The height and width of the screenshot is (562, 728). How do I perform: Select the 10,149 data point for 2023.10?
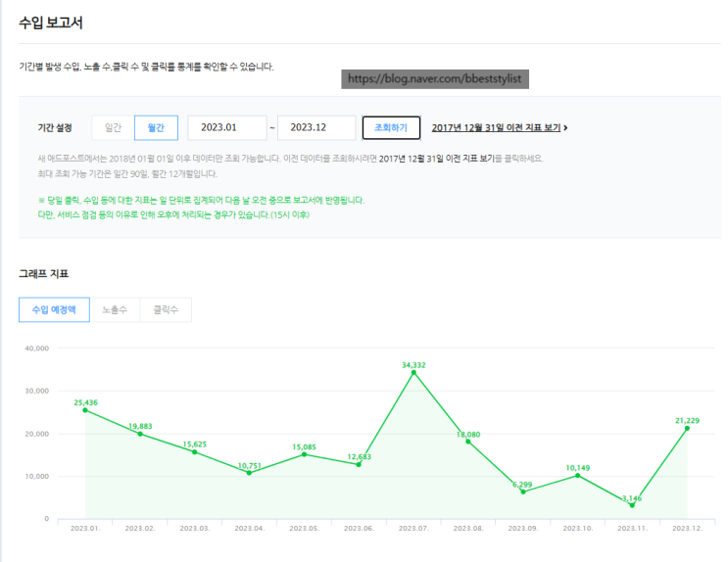578,476
